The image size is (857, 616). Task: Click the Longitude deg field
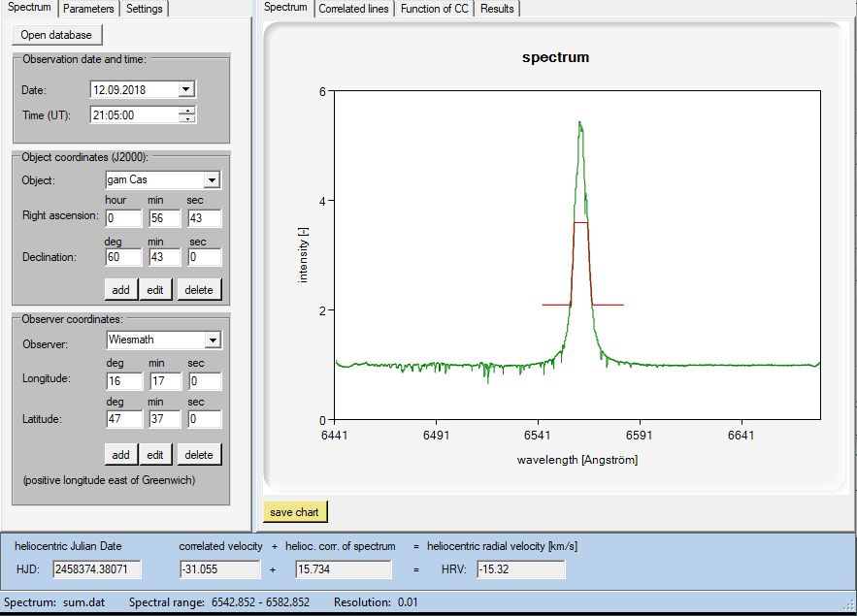(x=124, y=380)
